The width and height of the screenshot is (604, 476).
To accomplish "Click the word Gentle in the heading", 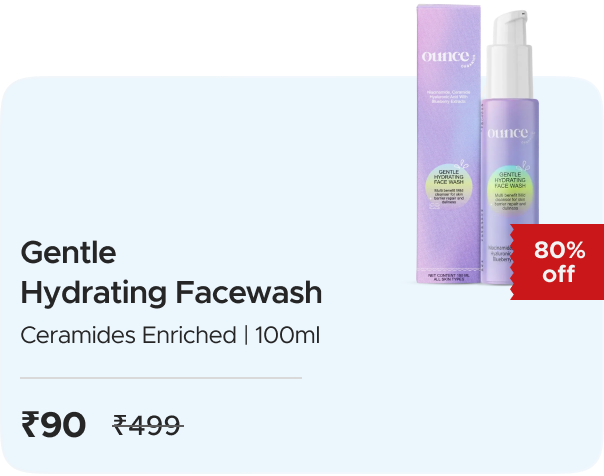I will coord(68,253).
